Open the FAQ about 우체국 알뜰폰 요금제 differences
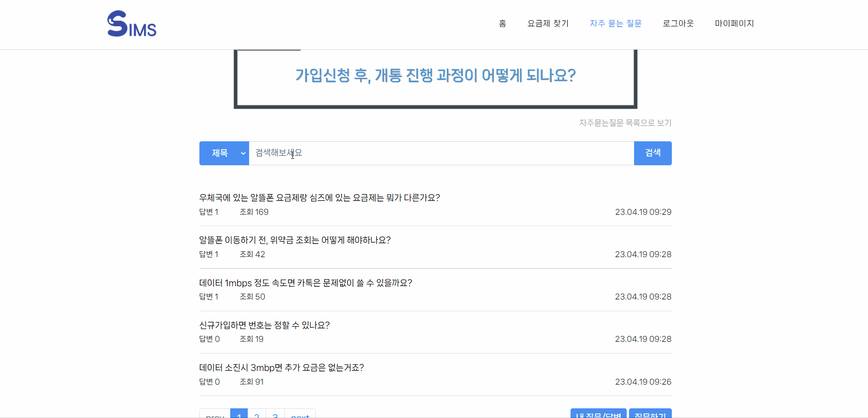This screenshot has width=868, height=418. 319,198
